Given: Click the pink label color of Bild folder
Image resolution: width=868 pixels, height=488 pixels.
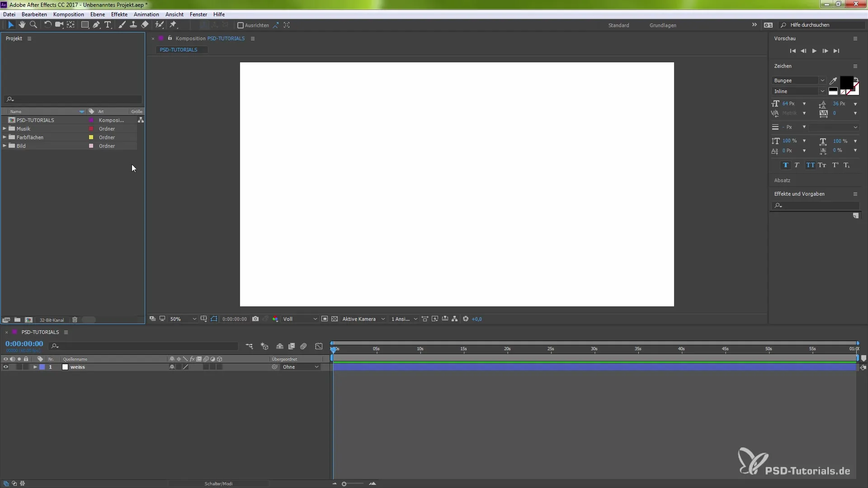Looking at the screenshot, I should tap(91, 146).
